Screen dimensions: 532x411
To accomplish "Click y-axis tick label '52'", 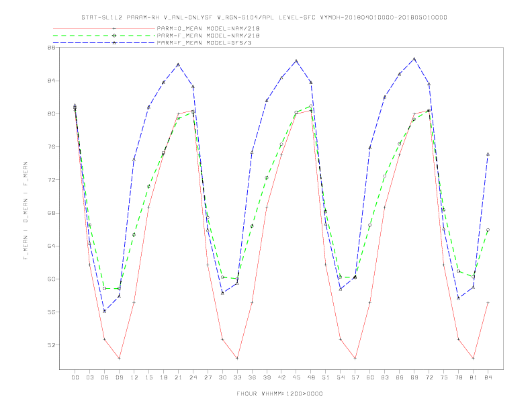I will coord(52,345).
